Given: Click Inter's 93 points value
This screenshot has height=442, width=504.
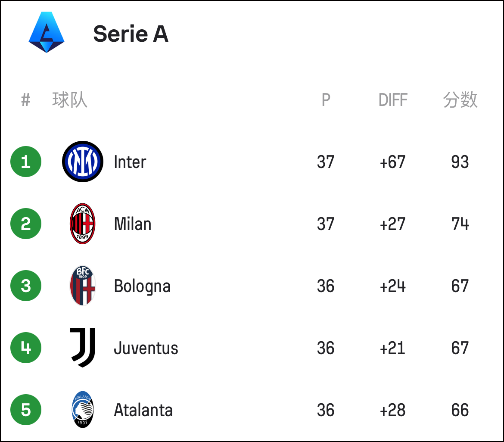Looking at the screenshot, I should pos(460,162).
